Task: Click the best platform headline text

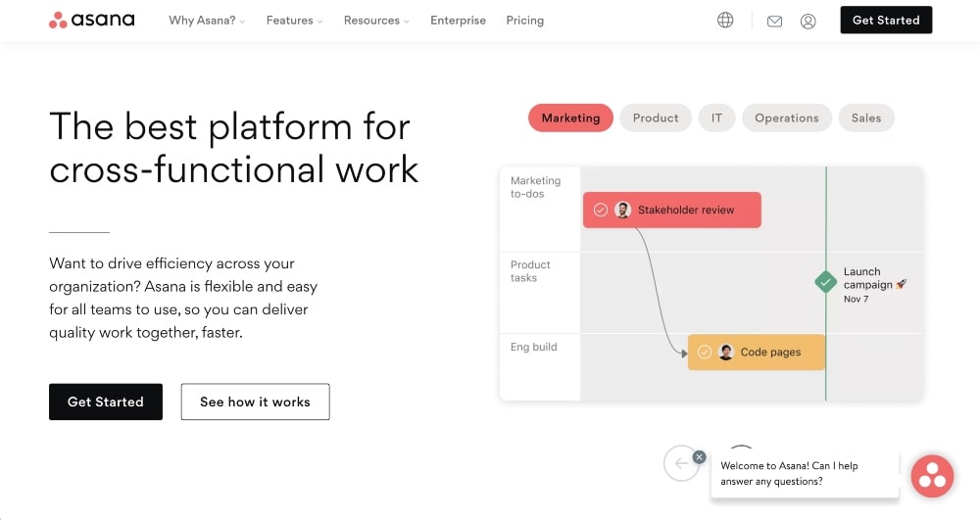Action: [x=234, y=148]
